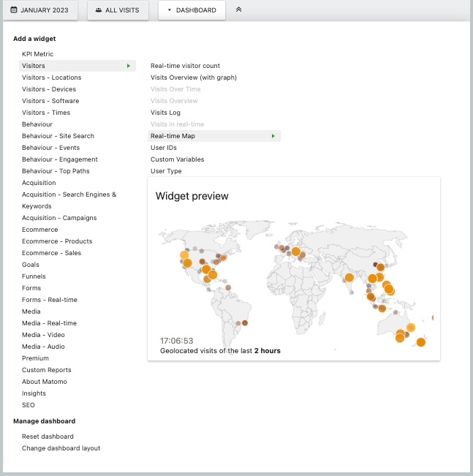
Task: Open the Dashboard dropdown selector
Action: pos(192,10)
